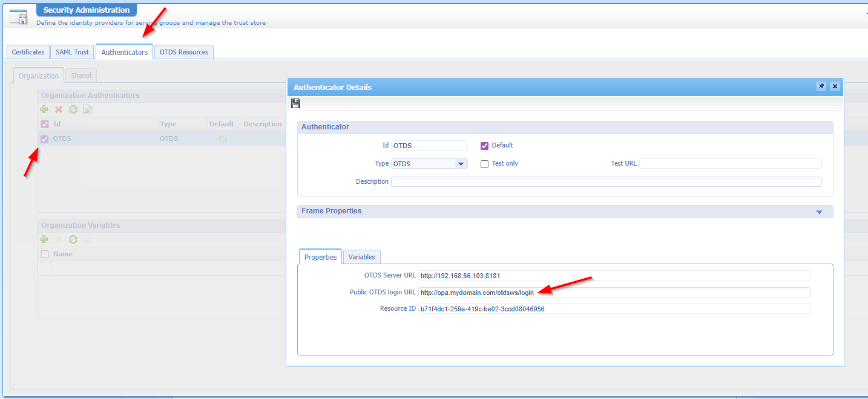Open the OTDS Resources tab
868x399 pixels.
click(x=184, y=52)
